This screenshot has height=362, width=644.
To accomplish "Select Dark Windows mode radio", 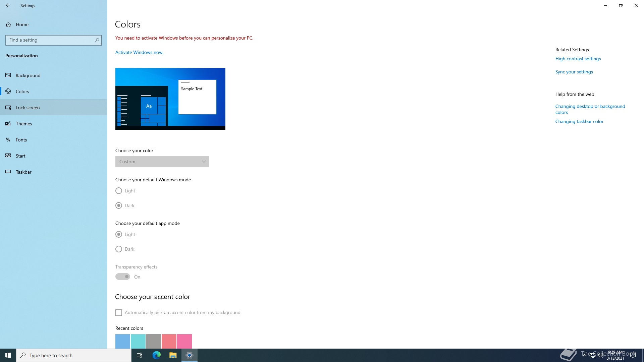I will pyautogui.click(x=119, y=206).
